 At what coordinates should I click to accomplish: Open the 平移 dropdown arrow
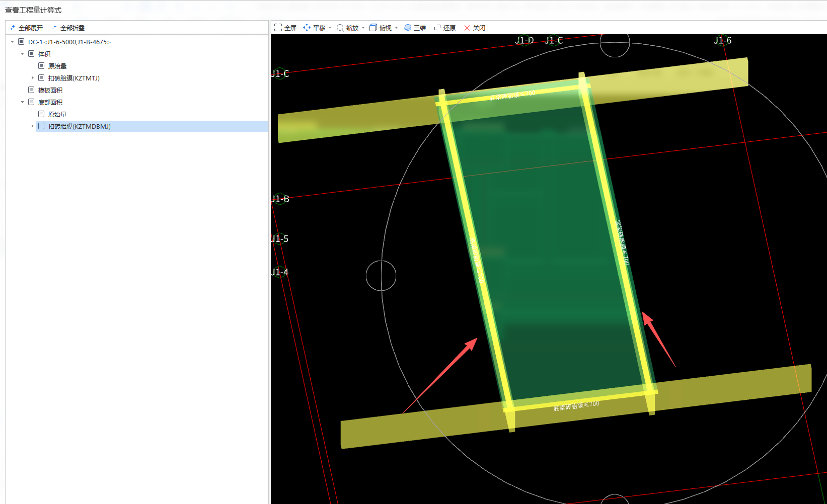click(330, 28)
